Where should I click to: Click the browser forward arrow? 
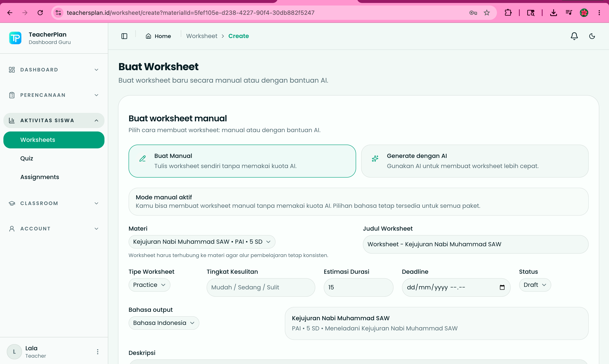25,13
